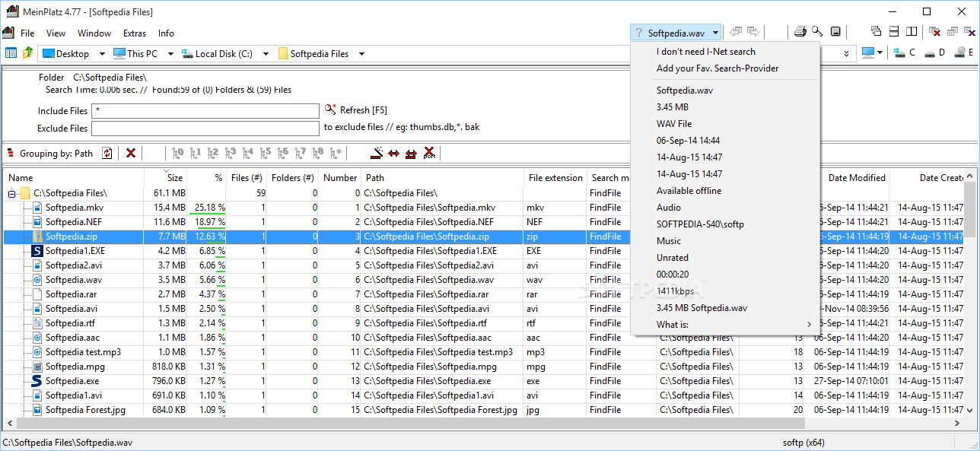Open drive E disc shortcut
Image resolution: width=980 pixels, height=451 pixels.
point(964,52)
